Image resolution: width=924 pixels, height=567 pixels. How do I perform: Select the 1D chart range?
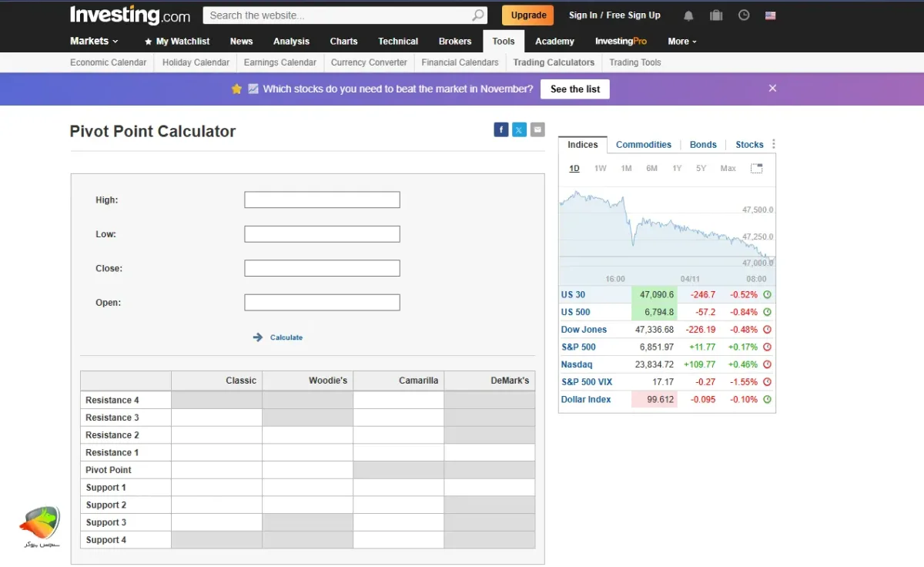(x=574, y=169)
